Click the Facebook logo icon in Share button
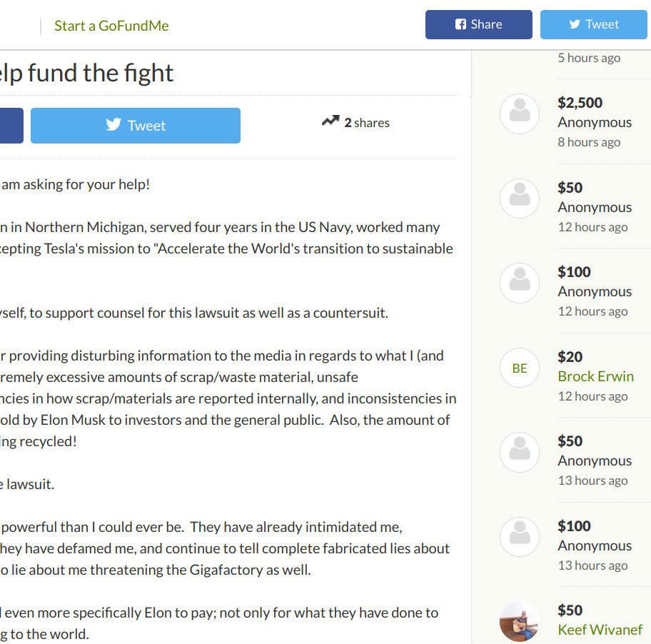 [460, 24]
